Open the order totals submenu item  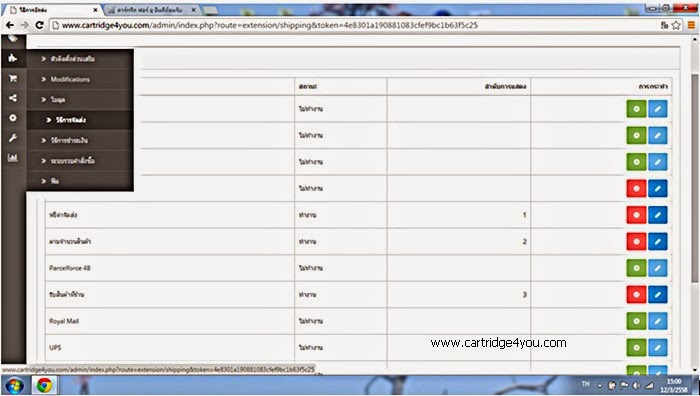pos(80,161)
